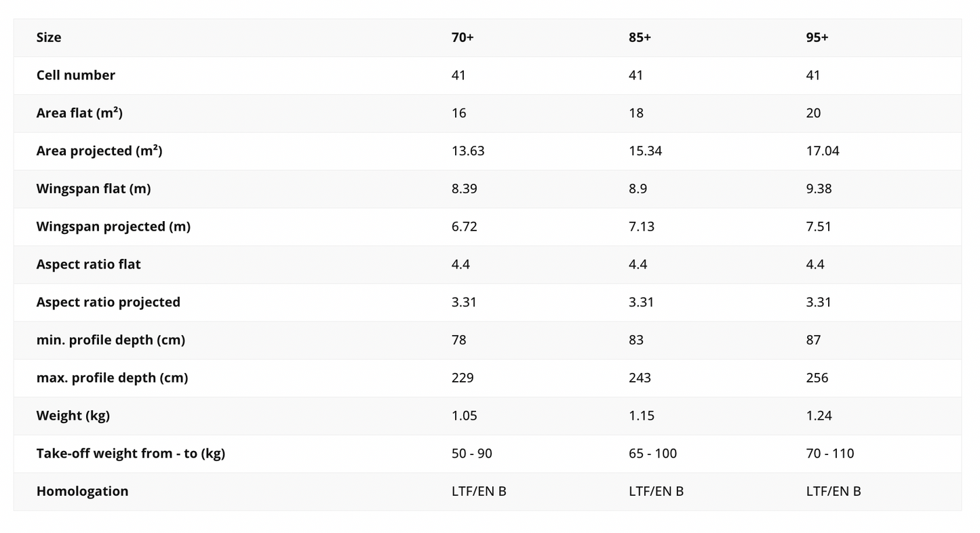
Task: Click the 50 - 90 take-off weight value
Action: coord(472,454)
